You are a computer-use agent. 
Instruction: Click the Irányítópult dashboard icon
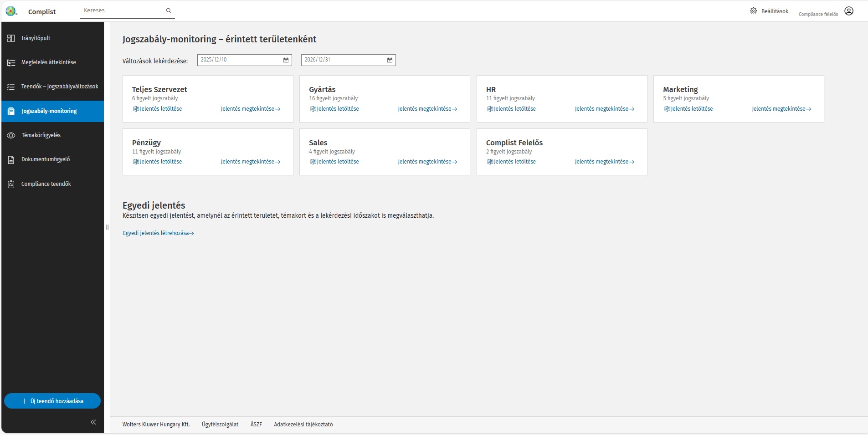(11, 38)
